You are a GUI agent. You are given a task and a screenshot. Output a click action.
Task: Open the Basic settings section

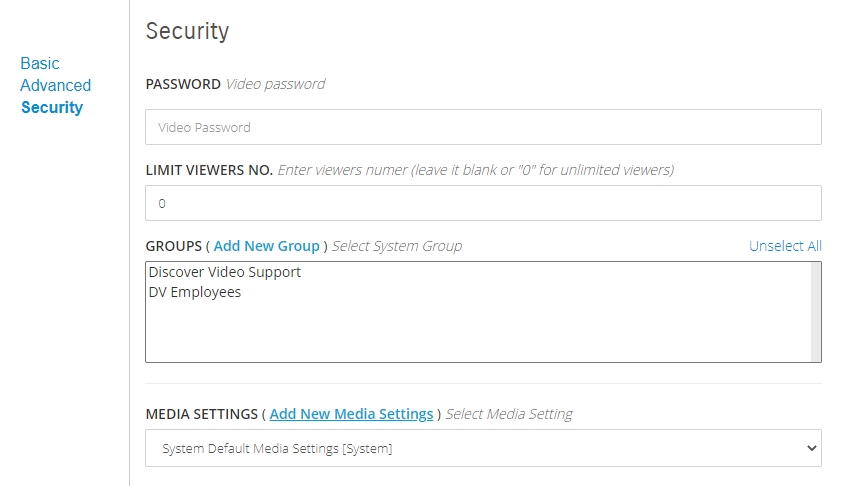pos(40,63)
